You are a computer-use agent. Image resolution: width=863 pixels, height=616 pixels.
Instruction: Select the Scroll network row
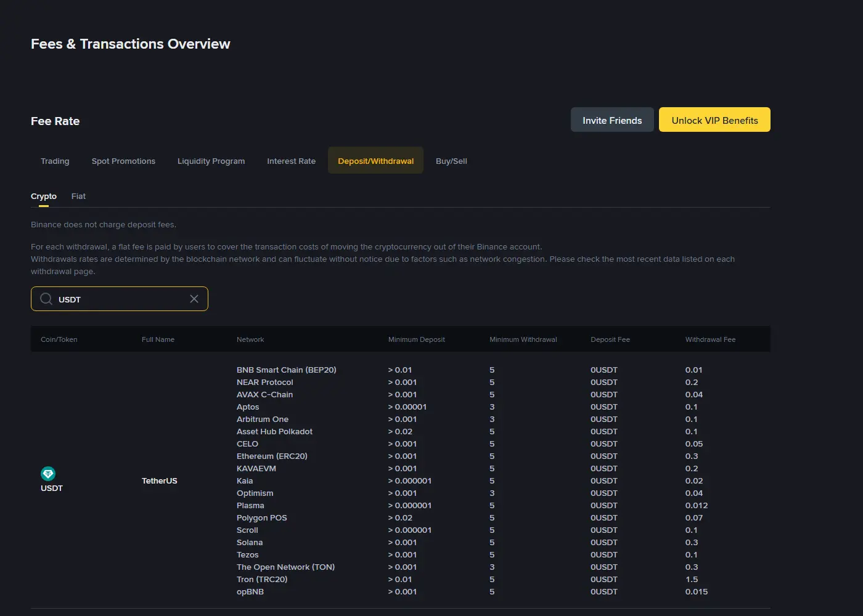point(247,530)
